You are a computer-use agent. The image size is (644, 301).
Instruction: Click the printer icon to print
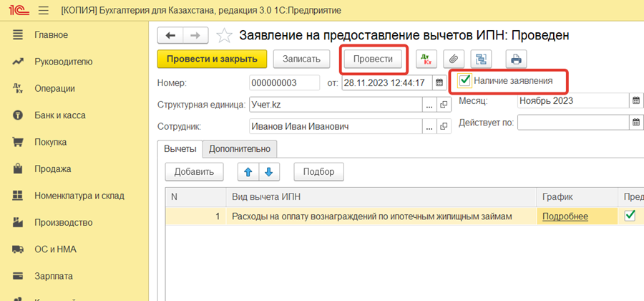click(516, 59)
